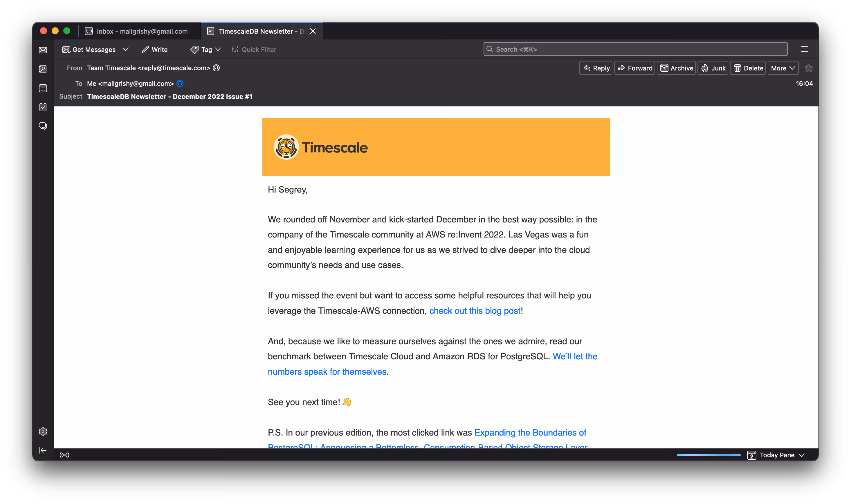Switch to the Inbox tab

click(137, 31)
